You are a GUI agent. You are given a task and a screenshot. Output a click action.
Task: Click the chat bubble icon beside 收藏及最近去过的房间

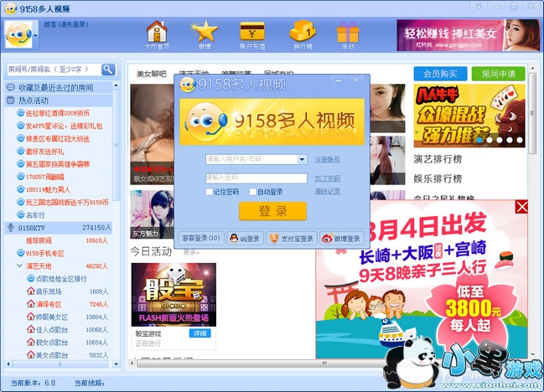pos(11,87)
